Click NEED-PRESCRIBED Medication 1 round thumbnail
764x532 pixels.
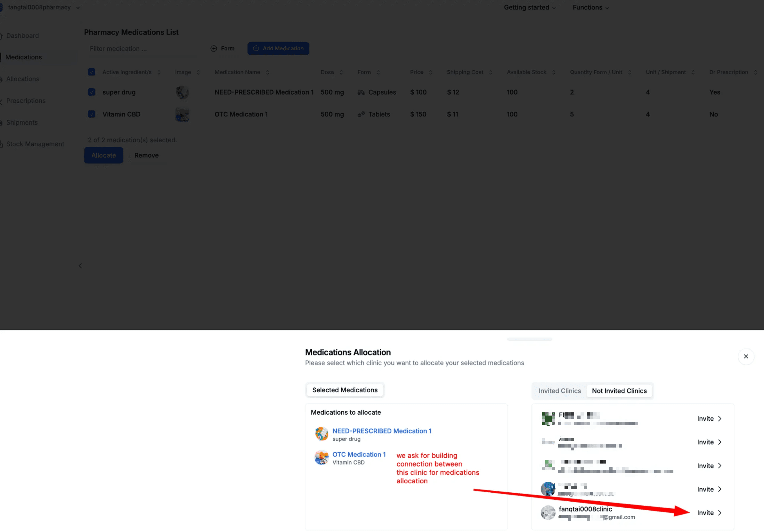tap(321, 434)
